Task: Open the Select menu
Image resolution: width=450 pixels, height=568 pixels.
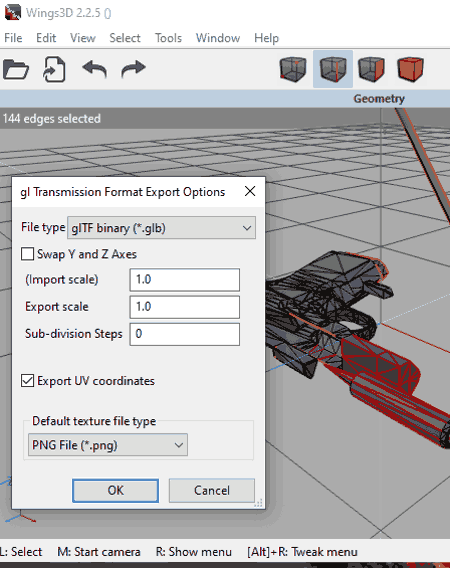Action: point(125,38)
